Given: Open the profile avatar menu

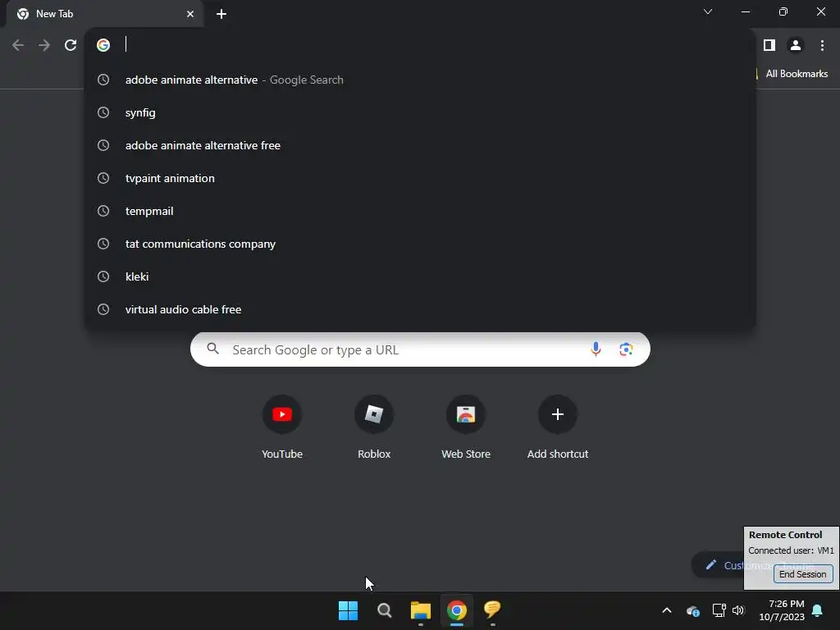Looking at the screenshot, I should 796,45.
